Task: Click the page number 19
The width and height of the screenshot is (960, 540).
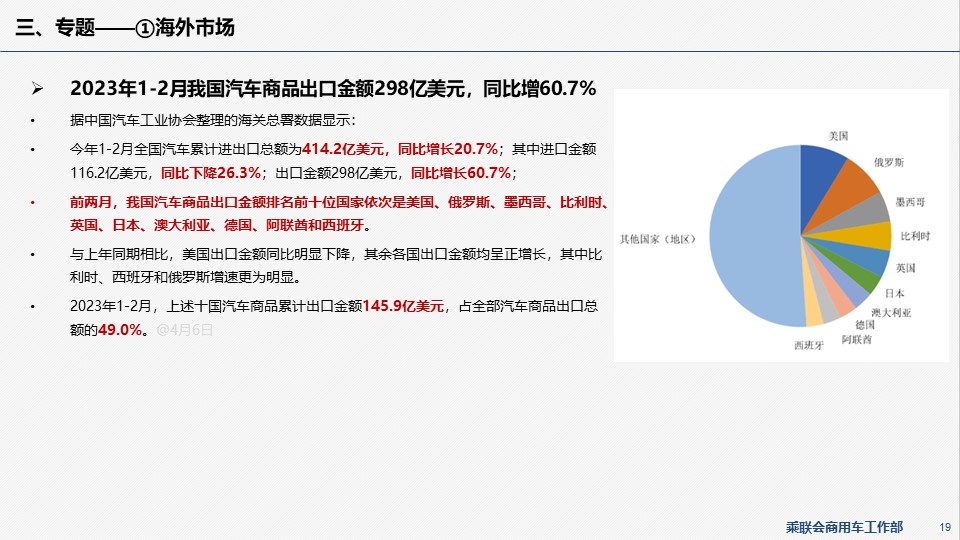Action: pos(945,526)
